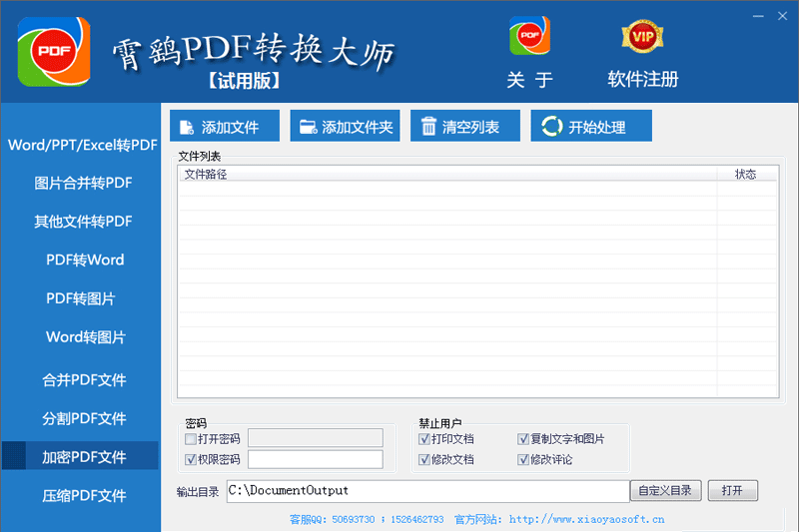Minimize the application window

tap(758, 16)
